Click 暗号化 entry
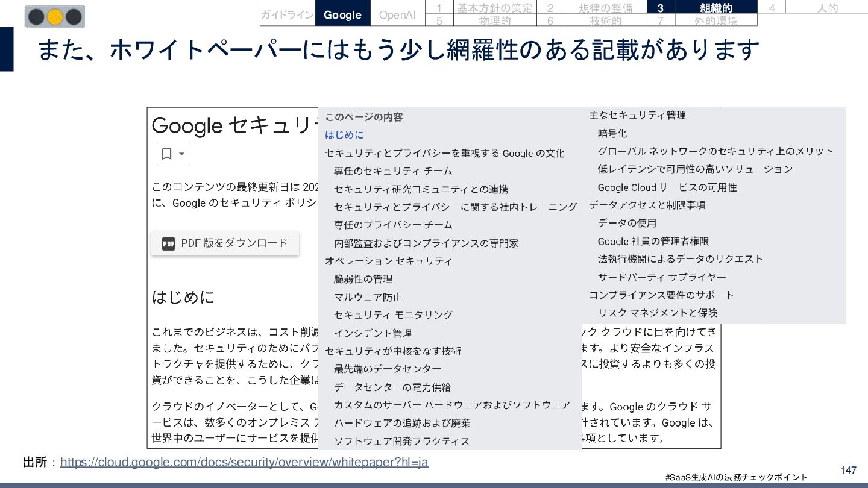 pos(612,133)
